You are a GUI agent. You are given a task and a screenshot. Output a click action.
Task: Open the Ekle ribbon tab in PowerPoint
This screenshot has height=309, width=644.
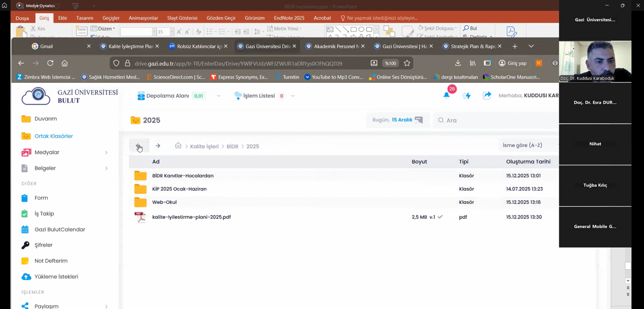click(62, 18)
